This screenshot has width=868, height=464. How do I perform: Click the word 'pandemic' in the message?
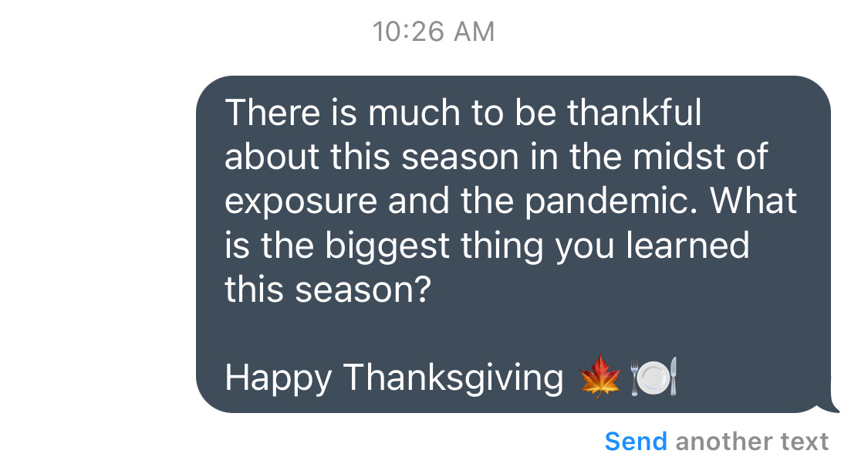[605, 202]
